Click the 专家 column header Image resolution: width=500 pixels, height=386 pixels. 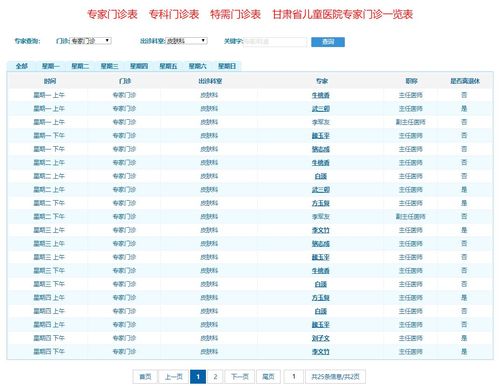click(x=322, y=81)
